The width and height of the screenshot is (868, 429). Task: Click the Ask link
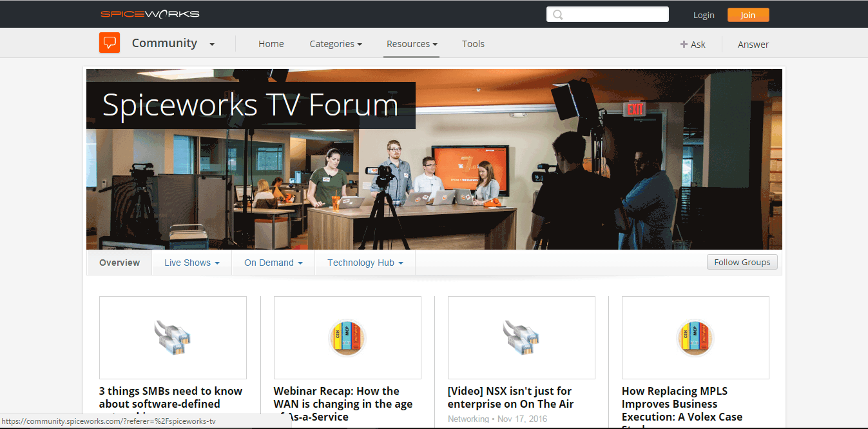point(698,45)
